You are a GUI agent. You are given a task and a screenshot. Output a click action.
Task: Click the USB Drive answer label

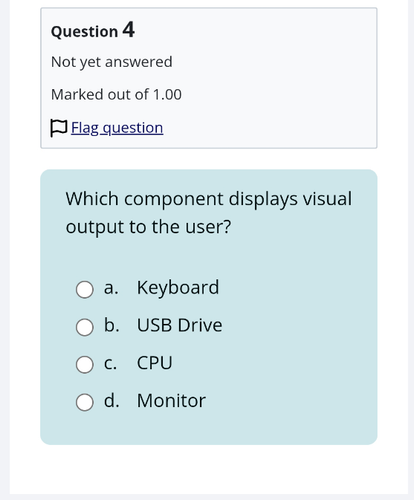pos(180,325)
